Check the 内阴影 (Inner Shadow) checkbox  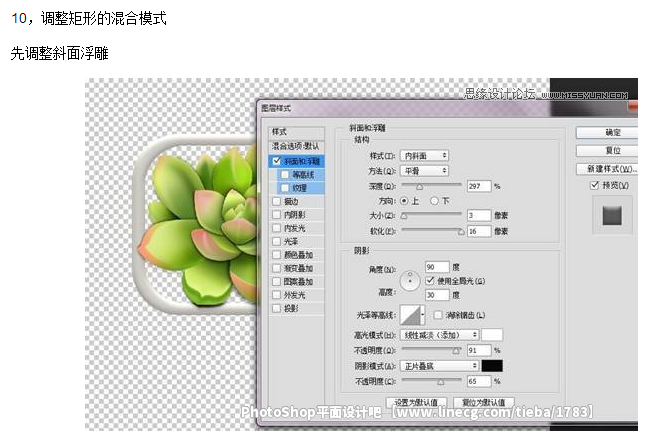(x=276, y=214)
